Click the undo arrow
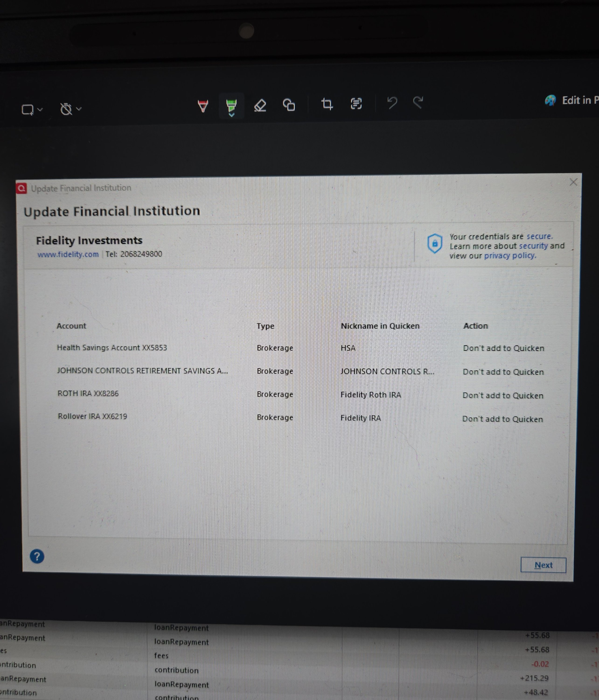 [392, 102]
